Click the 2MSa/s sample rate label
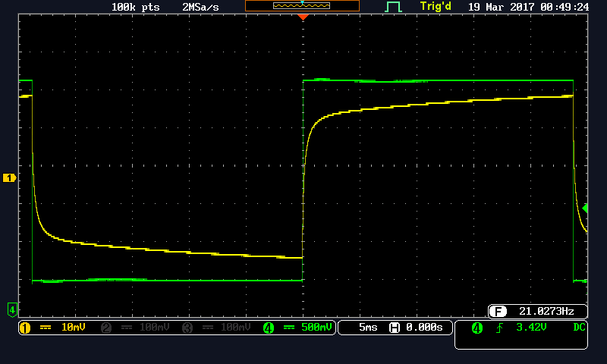The image size is (607, 364). click(200, 8)
